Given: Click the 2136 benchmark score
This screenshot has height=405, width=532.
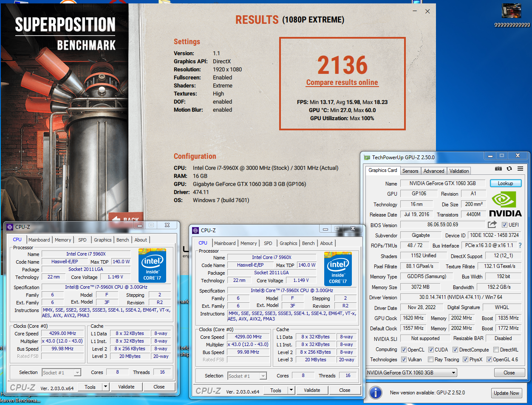Looking at the screenshot, I should (342, 65).
